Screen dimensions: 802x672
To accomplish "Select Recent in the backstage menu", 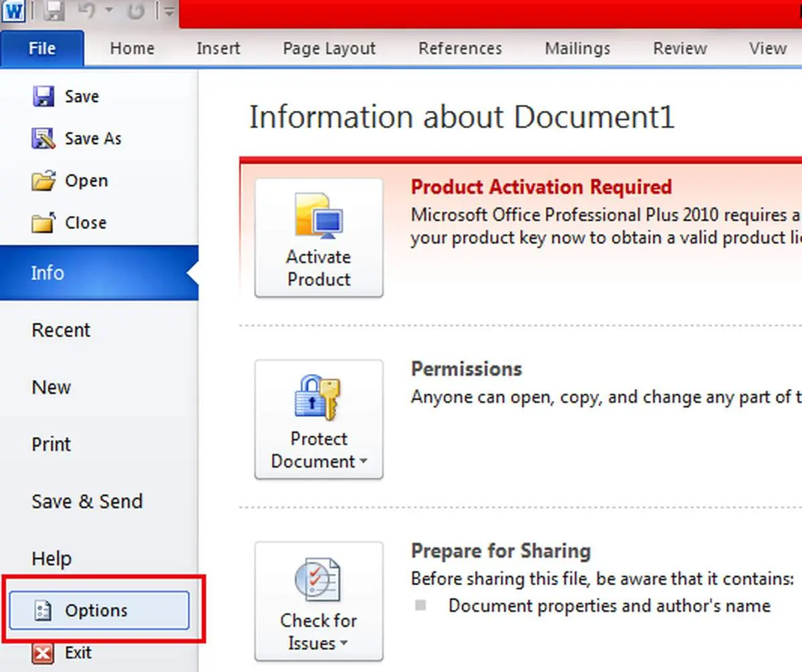I will click(x=61, y=330).
